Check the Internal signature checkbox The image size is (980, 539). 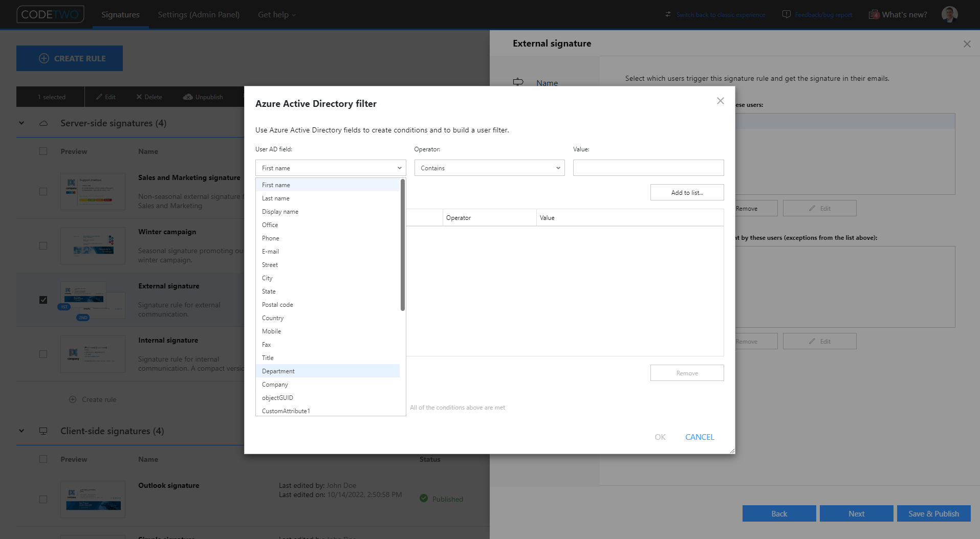point(43,354)
